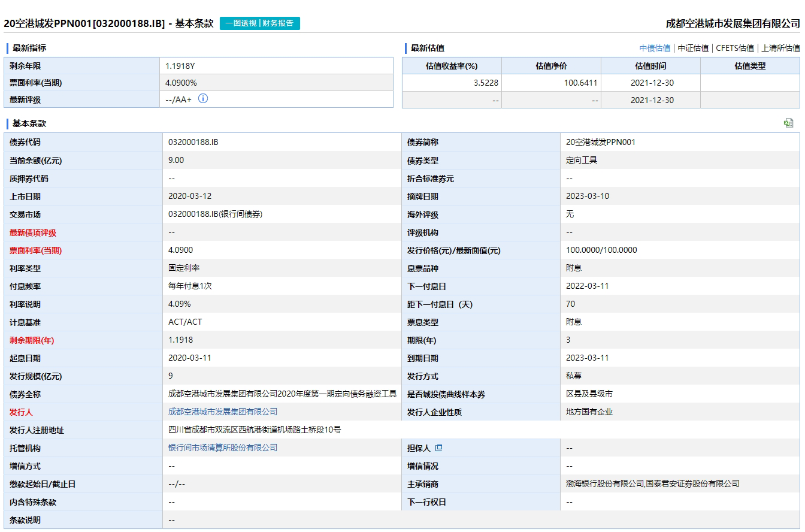
Task: Click the 最新估值 section heading
Action: pos(428,48)
